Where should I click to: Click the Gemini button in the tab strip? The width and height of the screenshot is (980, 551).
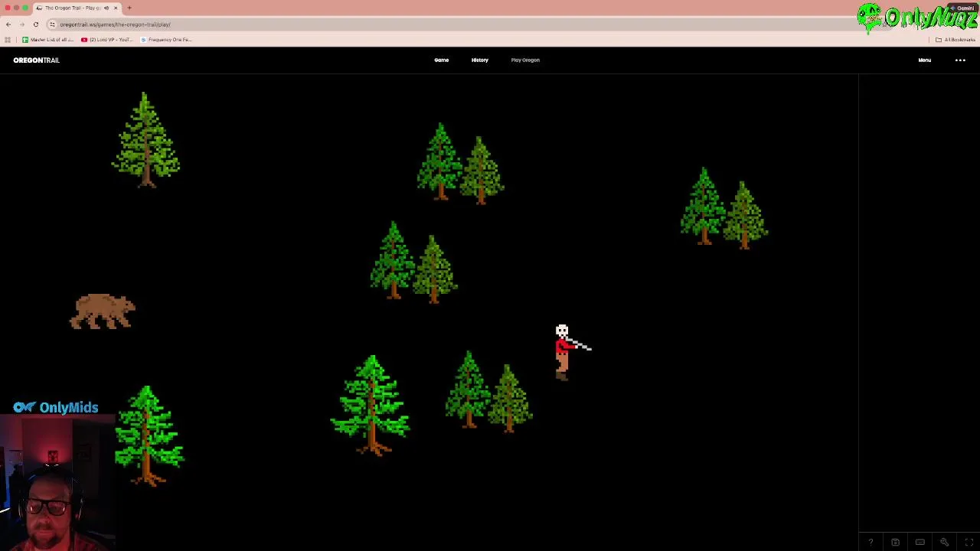point(962,8)
